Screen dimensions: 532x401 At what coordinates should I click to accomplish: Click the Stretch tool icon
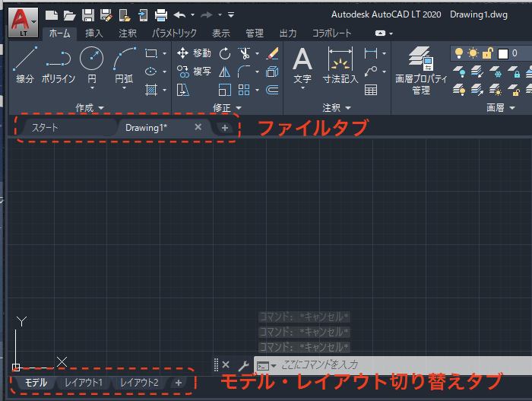[182, 90]
